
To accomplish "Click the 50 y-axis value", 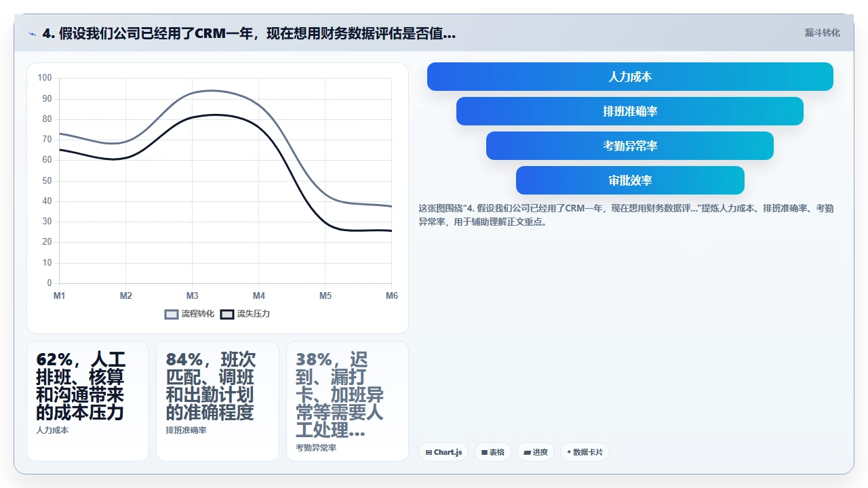I will (x=47, y=180).
